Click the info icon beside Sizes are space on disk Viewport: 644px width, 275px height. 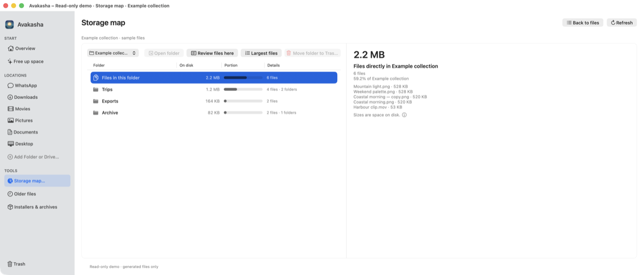(404, 115)
